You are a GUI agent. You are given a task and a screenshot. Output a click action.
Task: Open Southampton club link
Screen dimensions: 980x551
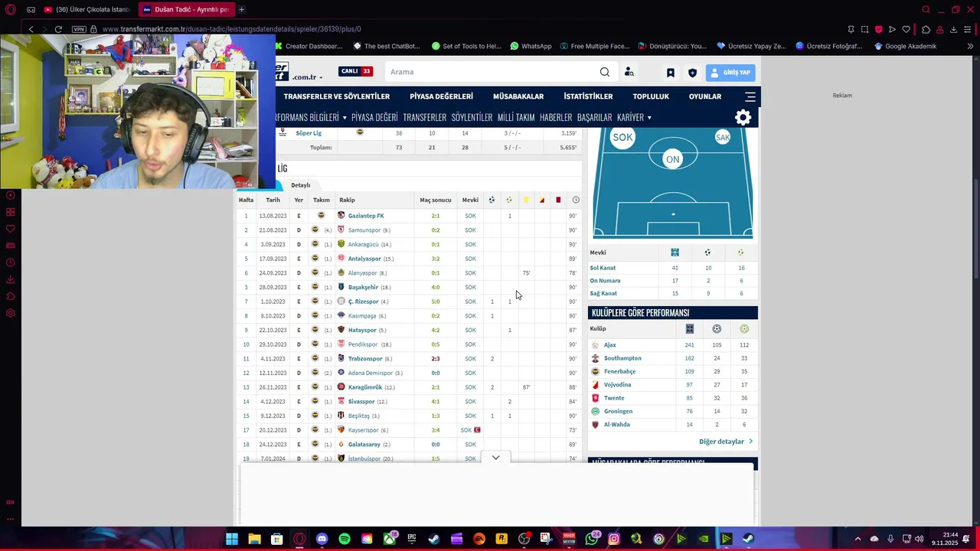622,358
